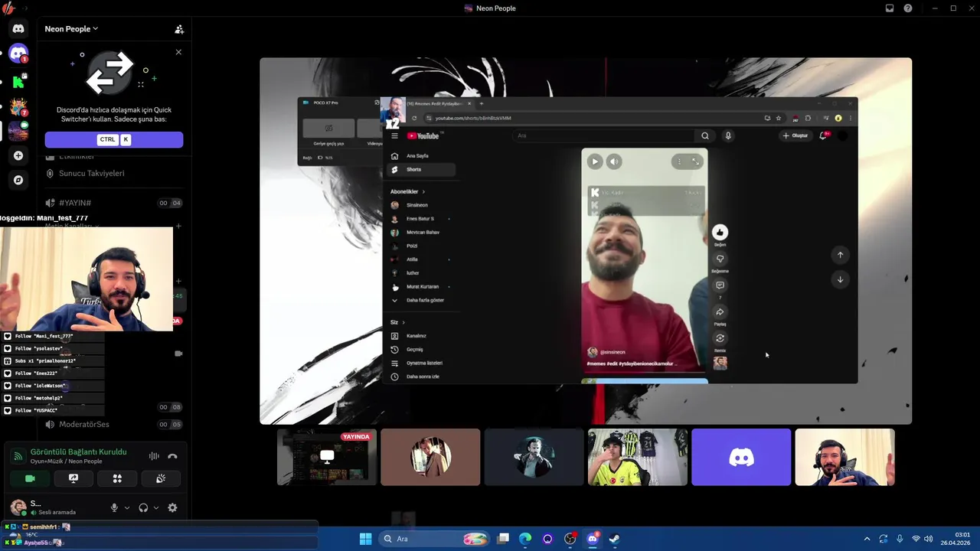
Task: Click YouTube voice search microphone
Action: pyautogui.click(x=728, y=135)
